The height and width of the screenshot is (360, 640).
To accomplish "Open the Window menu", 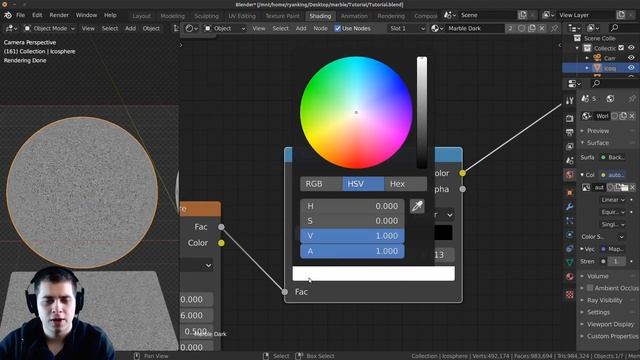I will pos(86,15).
